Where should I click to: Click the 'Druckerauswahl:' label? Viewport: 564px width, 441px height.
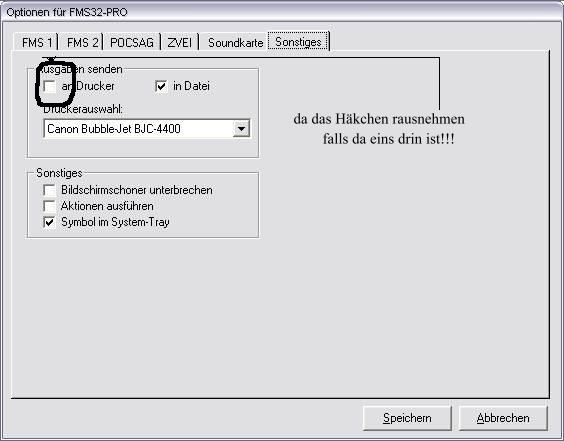(x=83, y=109)
